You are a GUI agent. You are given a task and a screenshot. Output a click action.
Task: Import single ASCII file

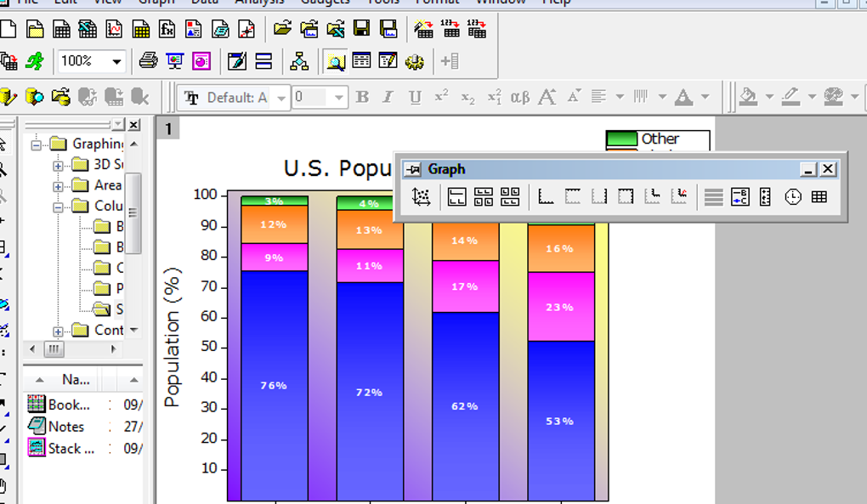(450, 29)
